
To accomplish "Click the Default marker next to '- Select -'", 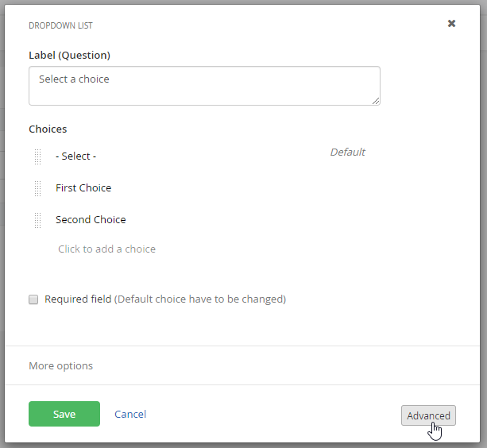I will (347, 152).
